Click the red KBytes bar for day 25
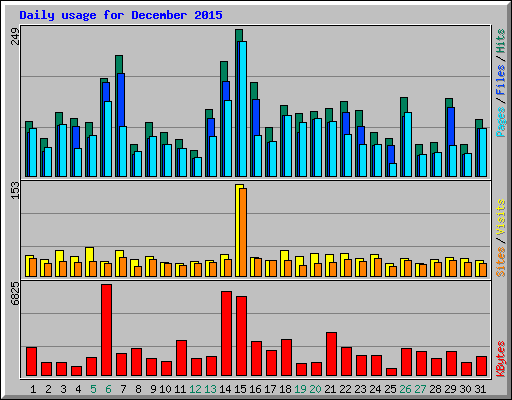512x400 pixels. [x=391, y=372]
